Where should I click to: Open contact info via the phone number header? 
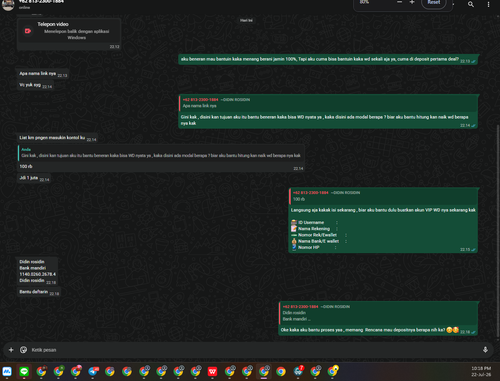pyautogui.click(x=41, y=2)
